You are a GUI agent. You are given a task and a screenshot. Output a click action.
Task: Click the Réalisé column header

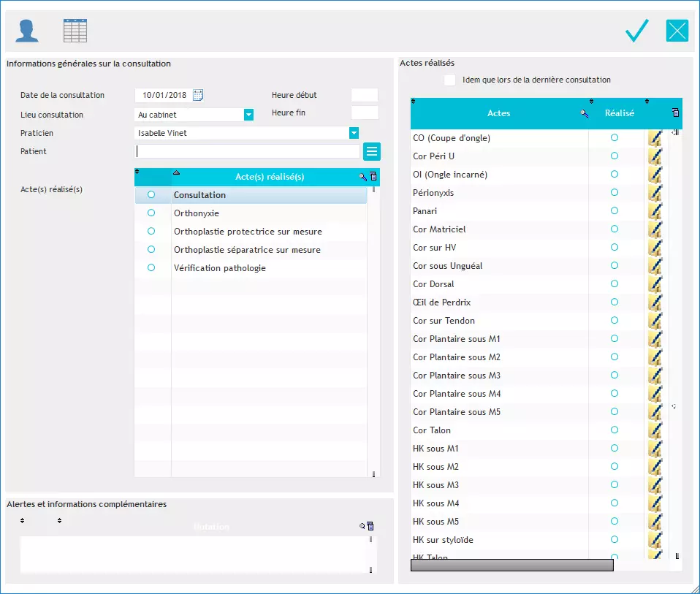619,113
